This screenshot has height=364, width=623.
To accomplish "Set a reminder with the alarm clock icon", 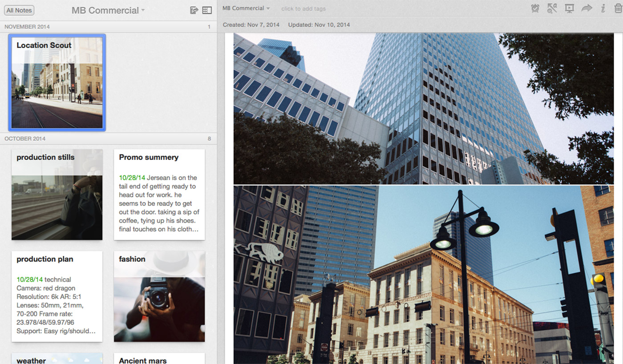I will pos(535,8).
